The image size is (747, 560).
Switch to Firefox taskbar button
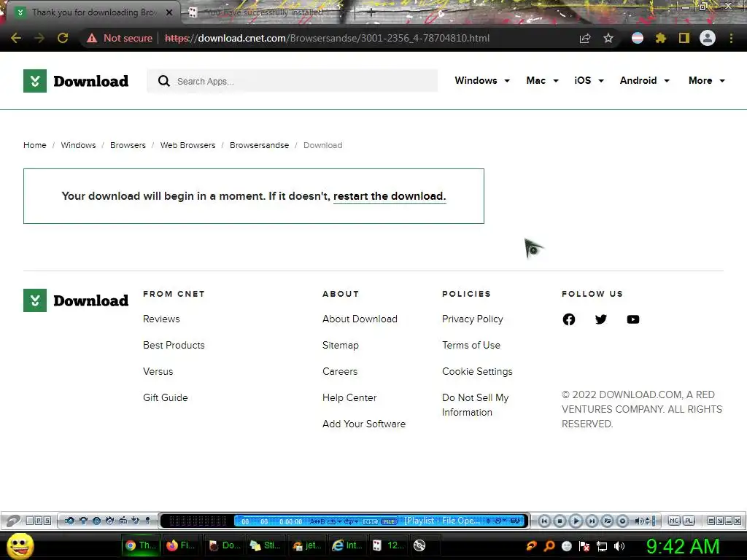pyautogui.click(x=181, y=545)
